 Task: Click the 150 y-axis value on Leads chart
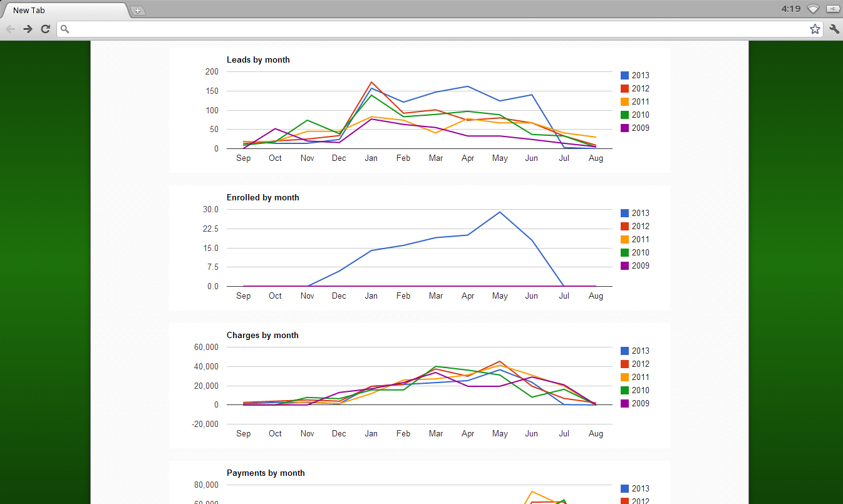click(x=212, y=91)
